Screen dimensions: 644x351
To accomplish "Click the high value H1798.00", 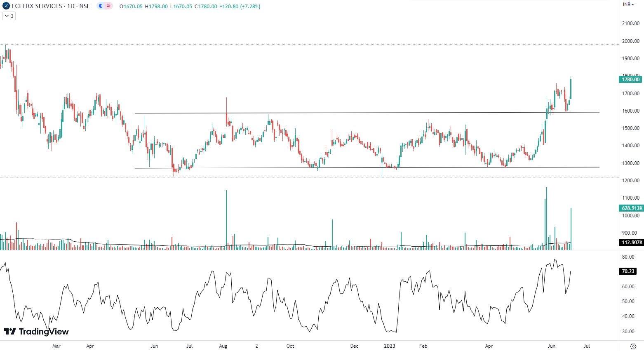I will click(x=156, y=6).
